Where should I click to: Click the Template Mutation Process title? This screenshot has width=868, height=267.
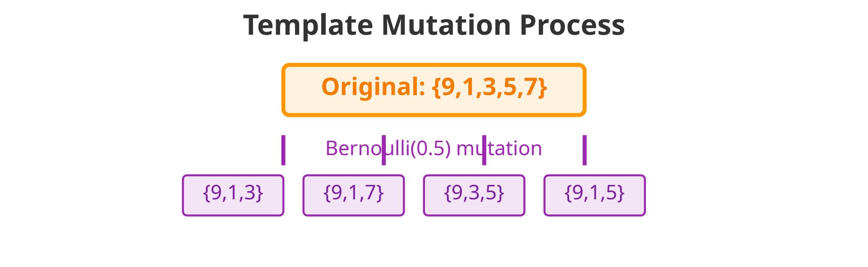(x=434, y=25)
